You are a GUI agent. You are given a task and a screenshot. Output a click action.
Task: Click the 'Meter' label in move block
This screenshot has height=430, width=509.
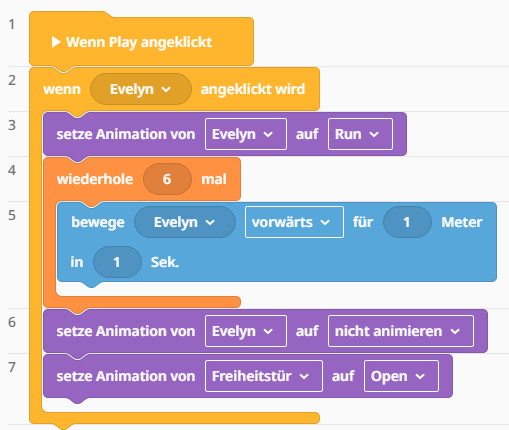(462, 222)
